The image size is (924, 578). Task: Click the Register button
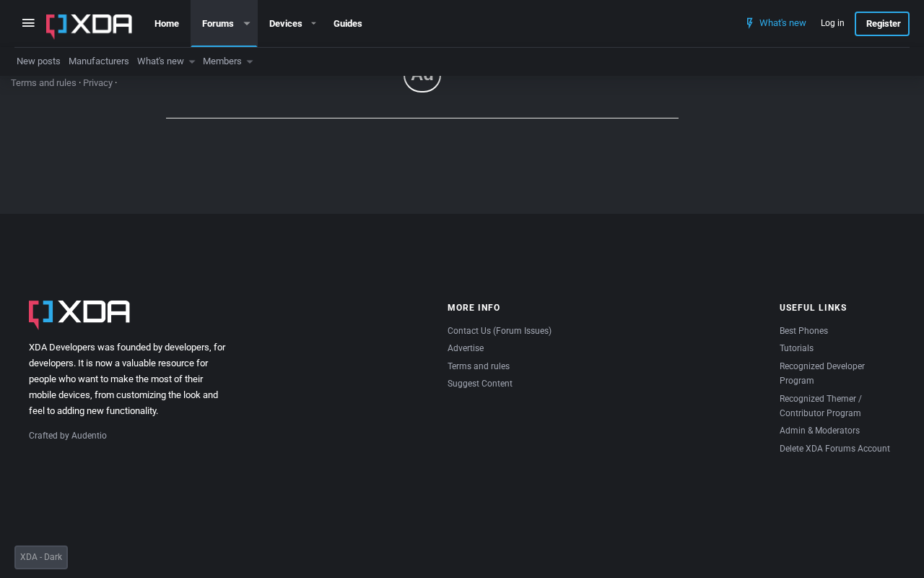882,24
